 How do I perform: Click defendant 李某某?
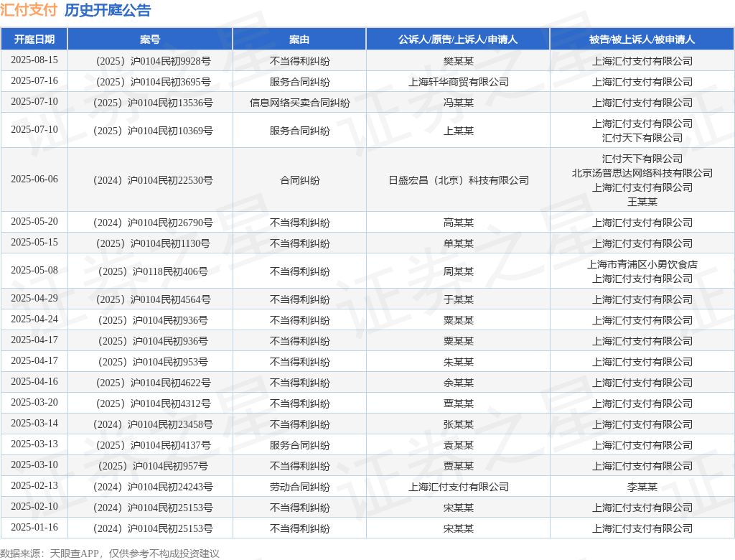click(x=642, y=487)
